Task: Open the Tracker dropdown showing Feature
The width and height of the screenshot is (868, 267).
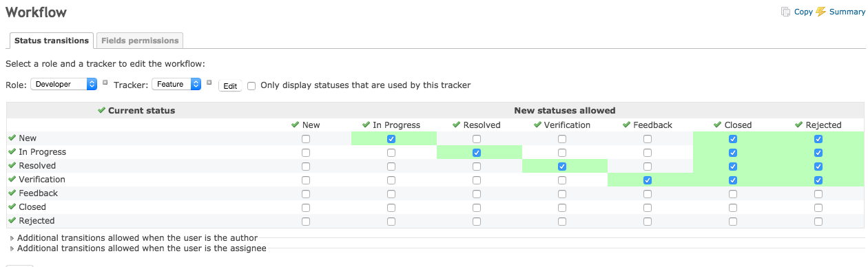Action: (x=176, y=84)
